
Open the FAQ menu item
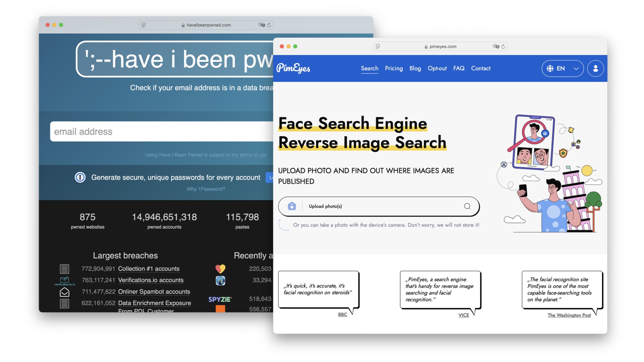pos(459,68)
